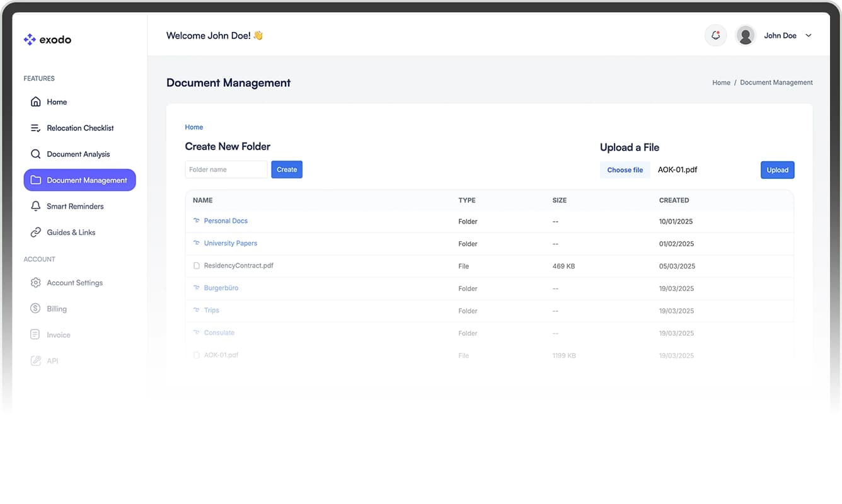Click the Burgerbüro folder icon

[x=197, y=288]
